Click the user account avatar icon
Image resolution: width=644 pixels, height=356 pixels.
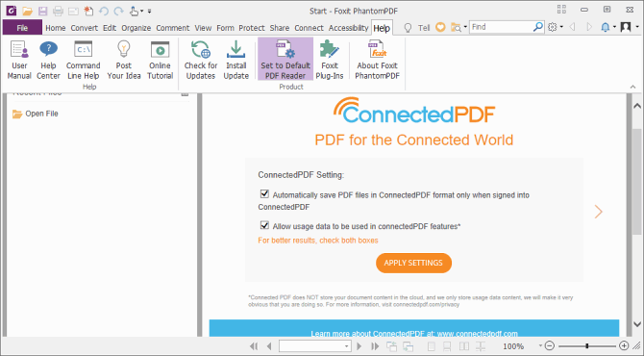tap(626, 27)
